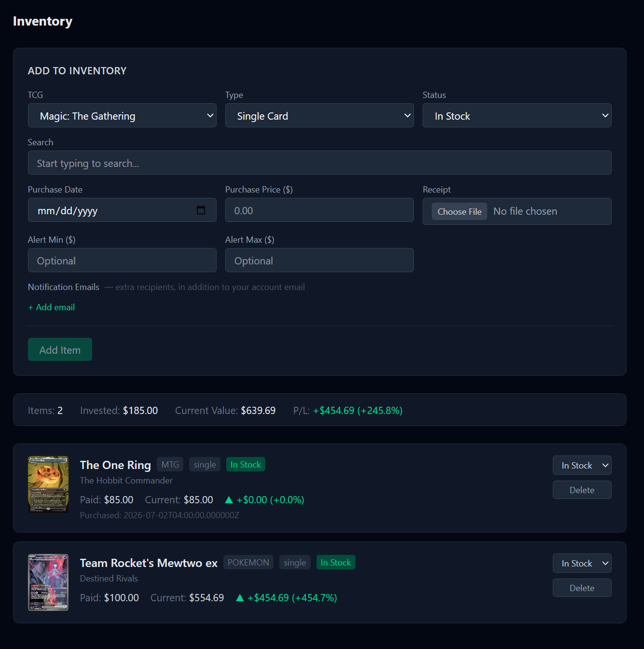The height and width of the screenshot is (649, 644).
Task: Open the Team Rocket's Mewtwo ex thumbnail
Action: (48, 582)
